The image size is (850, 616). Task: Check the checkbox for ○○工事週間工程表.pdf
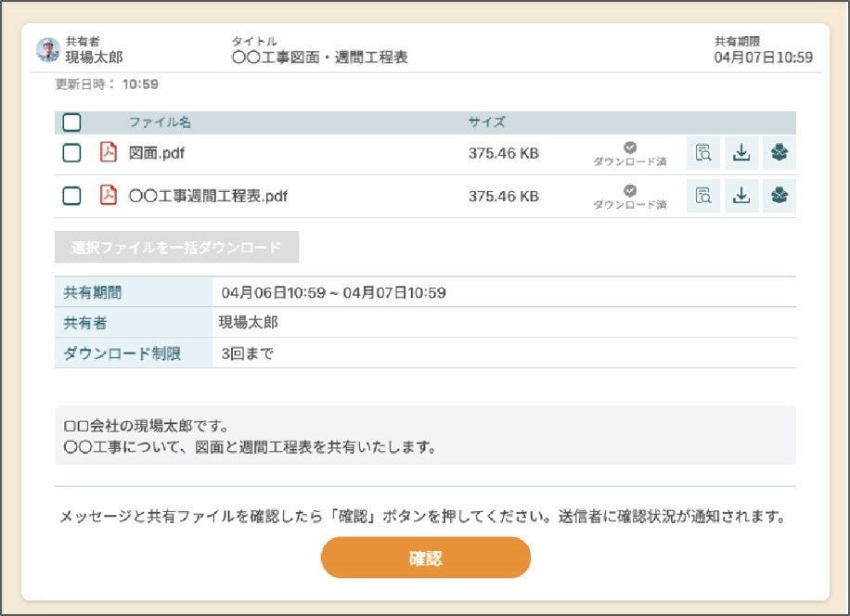71,197
